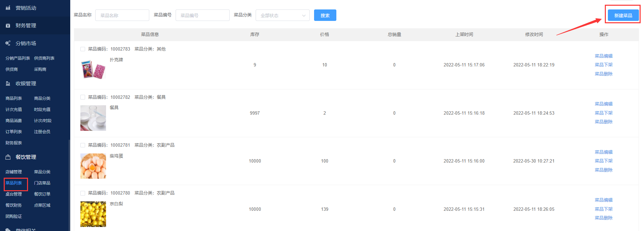Select checkbox for dish code 10002782
The image size is (644, 231).
[x=83, y=97]
